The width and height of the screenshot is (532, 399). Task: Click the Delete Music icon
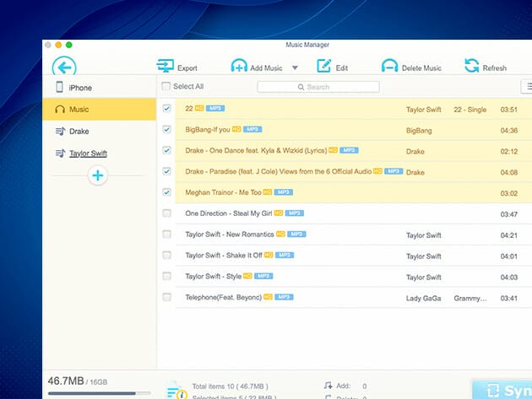(389, 67)
